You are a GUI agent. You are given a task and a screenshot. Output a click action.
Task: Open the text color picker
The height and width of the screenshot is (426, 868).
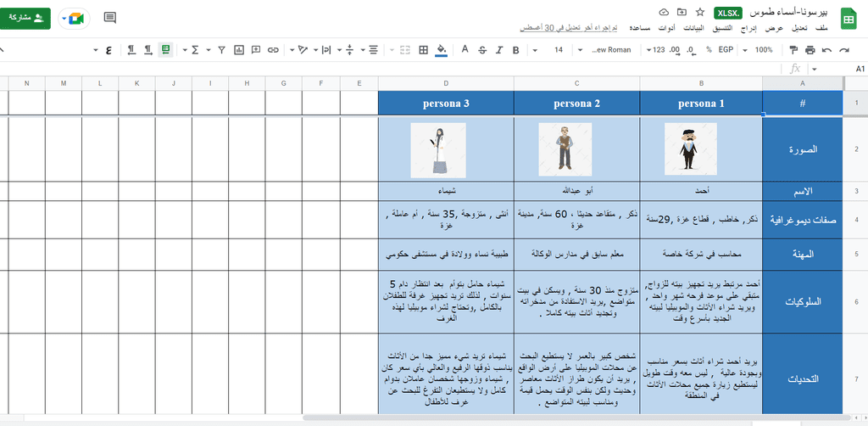[x=465, y=50]
